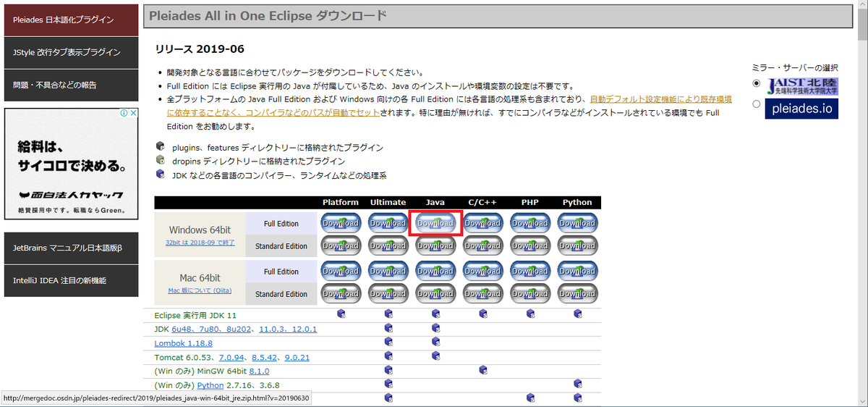
Task: Download Windows 64bit Full Edition Python
Action: point(577,223)
